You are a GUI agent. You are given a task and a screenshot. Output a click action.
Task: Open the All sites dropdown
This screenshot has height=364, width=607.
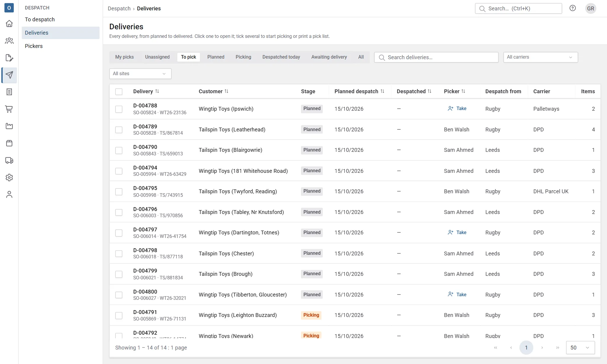[140, 74]
